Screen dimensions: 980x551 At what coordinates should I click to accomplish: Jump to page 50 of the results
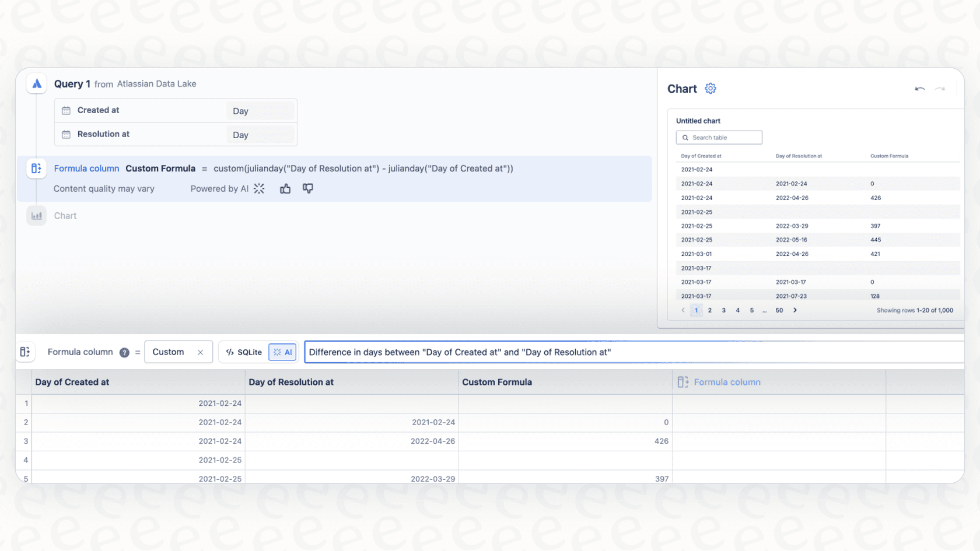[779, 310]
